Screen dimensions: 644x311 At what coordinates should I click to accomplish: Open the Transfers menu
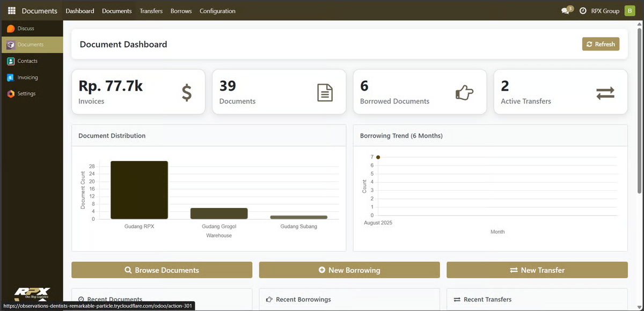coord(151,11)
